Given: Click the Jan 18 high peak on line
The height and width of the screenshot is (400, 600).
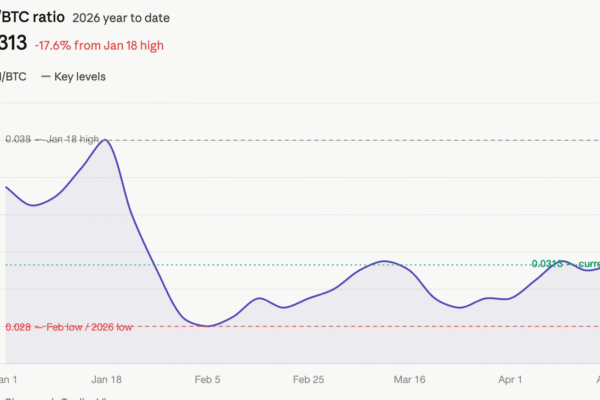Looking at the screenshot, I should point(105,140).
